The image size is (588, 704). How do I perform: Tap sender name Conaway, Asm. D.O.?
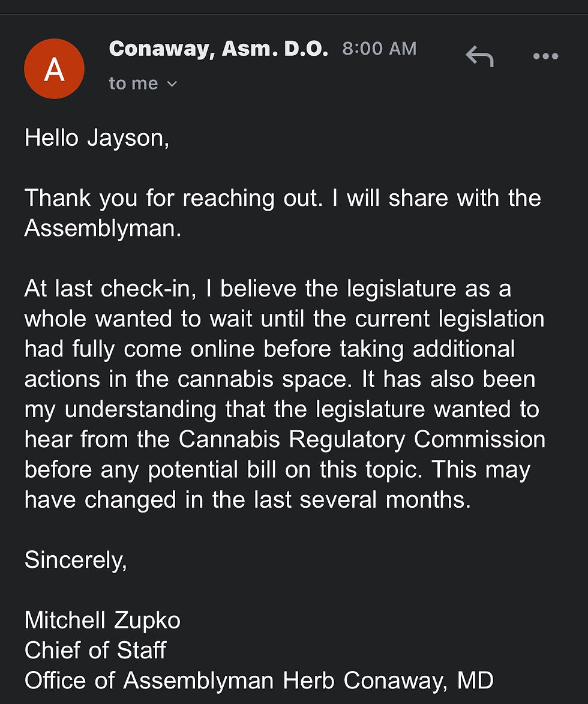[218, 49]
